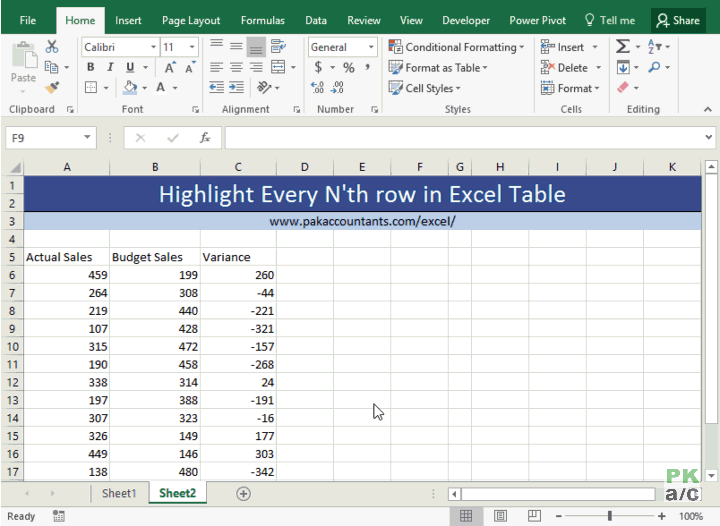Click Tell me search box

point(610,20)
